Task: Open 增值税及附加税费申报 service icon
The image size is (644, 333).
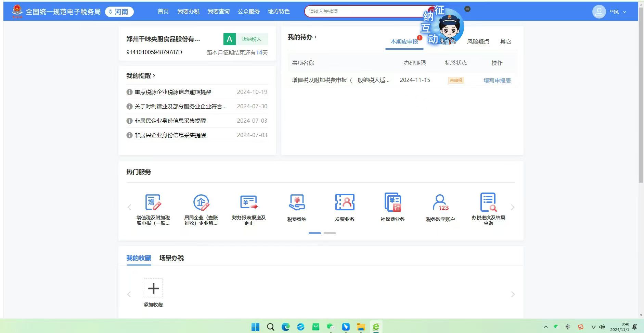Action: tap(153, 203)
